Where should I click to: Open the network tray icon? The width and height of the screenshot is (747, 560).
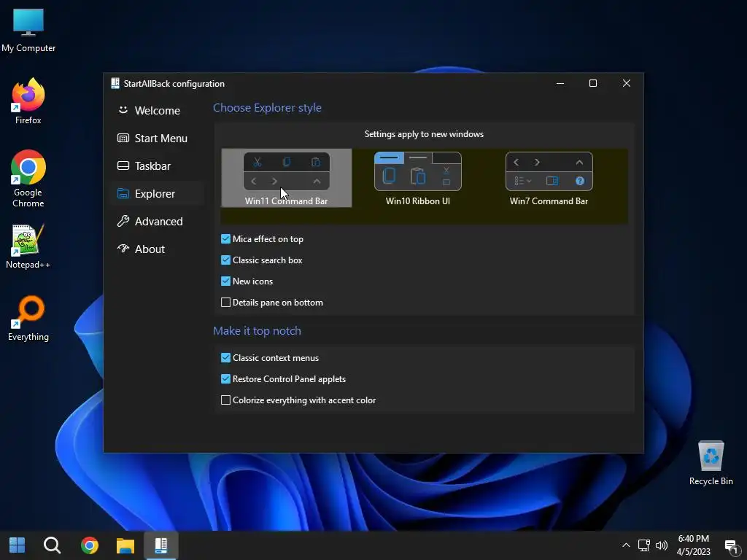(x=643, y=545)
